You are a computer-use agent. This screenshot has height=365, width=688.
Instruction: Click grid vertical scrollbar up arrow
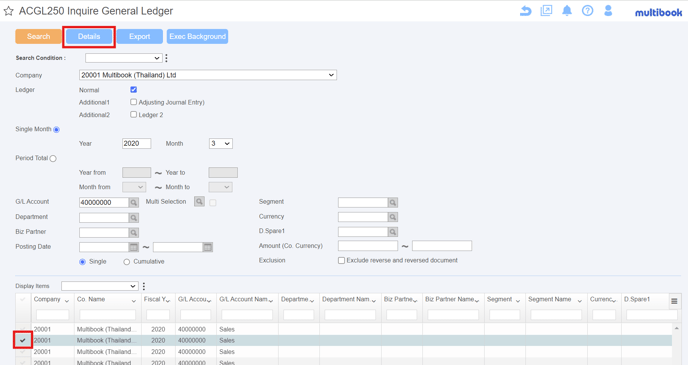point(677,328)
